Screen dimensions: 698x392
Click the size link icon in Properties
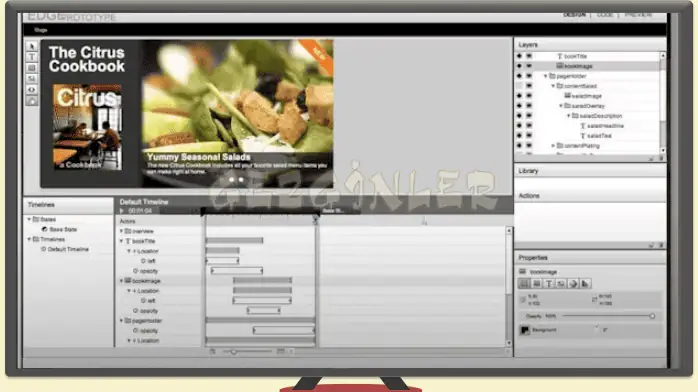click(x=595, y=299)
